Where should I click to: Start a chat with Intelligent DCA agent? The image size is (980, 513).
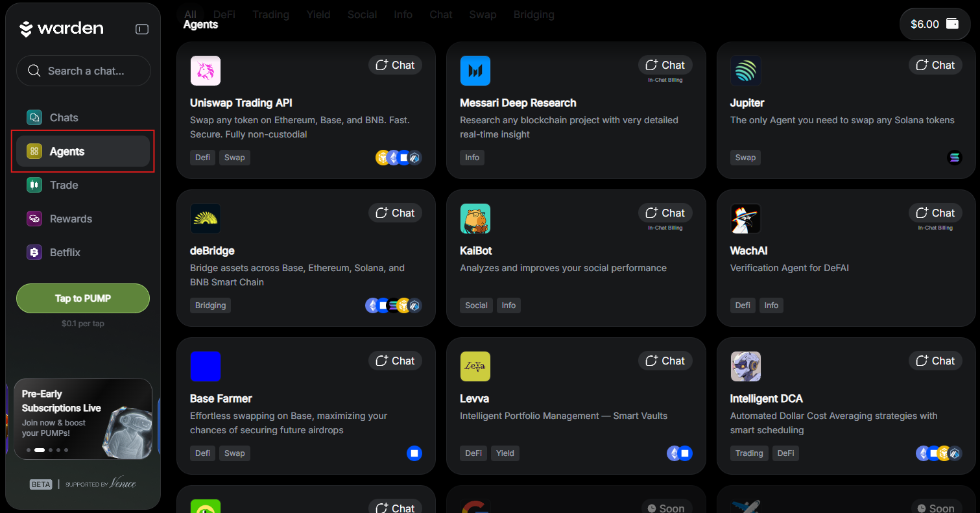[935, 361]
